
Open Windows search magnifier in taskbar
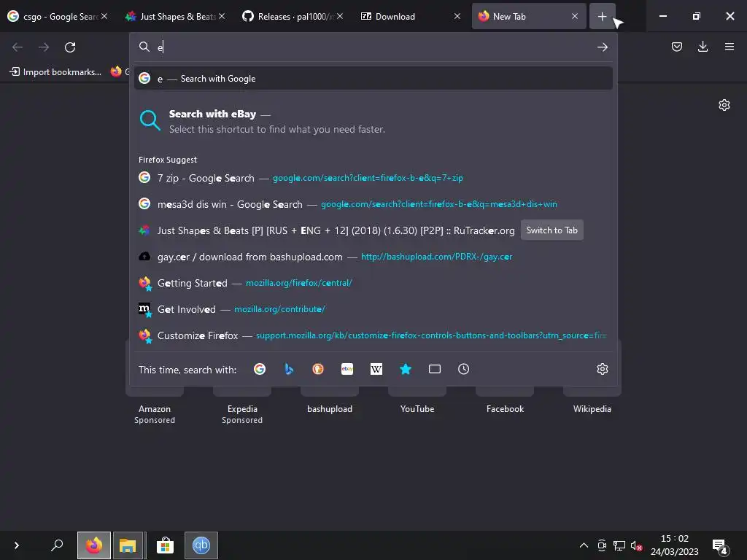point(57,545)
